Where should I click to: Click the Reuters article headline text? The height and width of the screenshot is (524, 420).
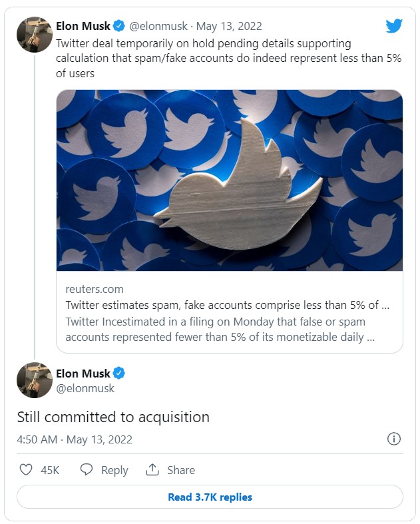click(226, 305)
